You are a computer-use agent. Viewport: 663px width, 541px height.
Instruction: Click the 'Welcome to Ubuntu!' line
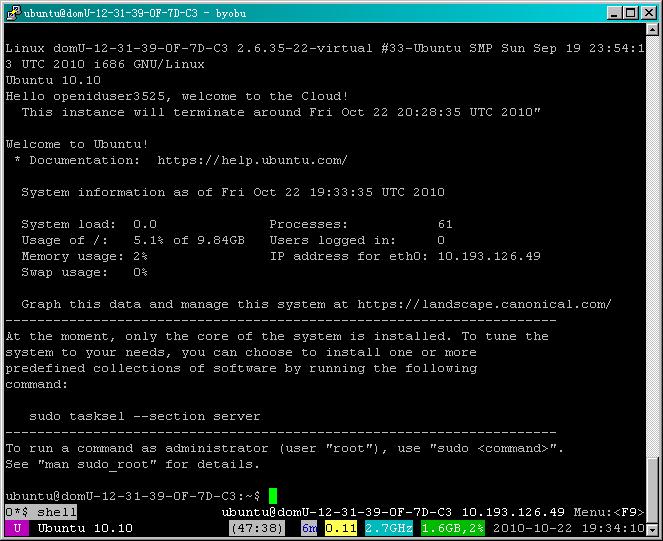tap(77, 144)
